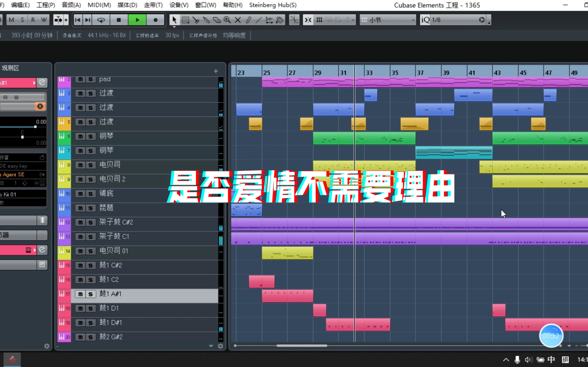This screenshot has width=588, height=367.
Task: Toggle global Mute M button in toolbar
Action: (11, 20)
